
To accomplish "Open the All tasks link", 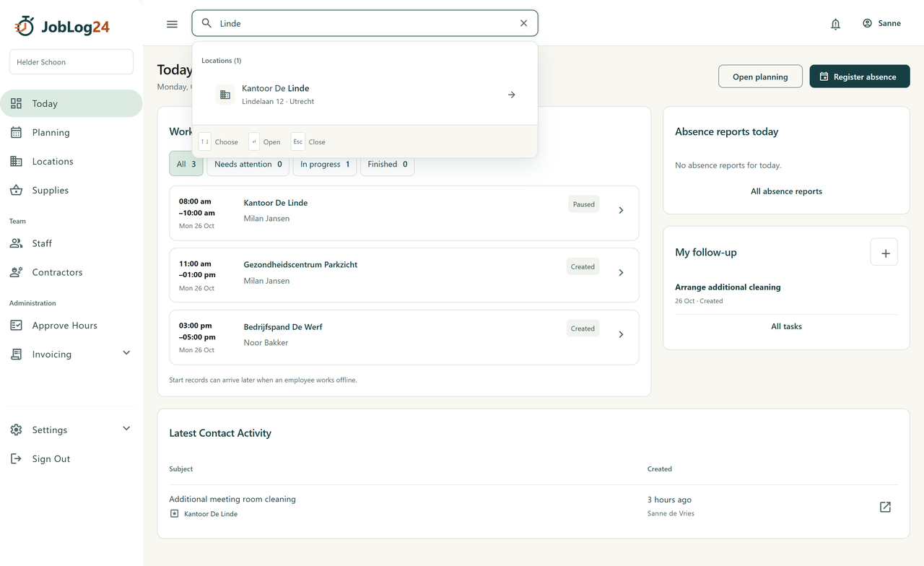I will tap(786, 326).
